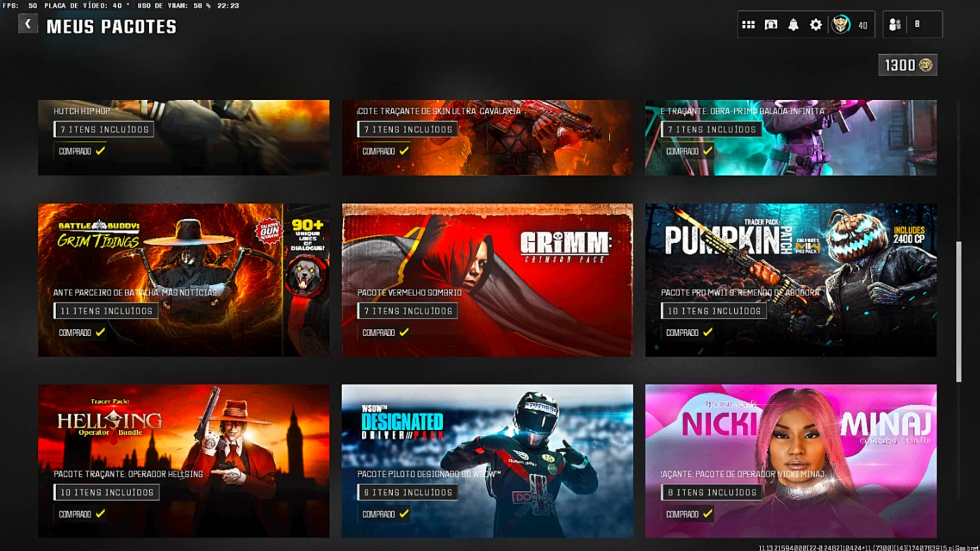This screenshot has width=980, height=551.
Task: Click the 'Includes 2400 CP' badge on Pumpkin Patch
Action: click(x=909, y=235)
